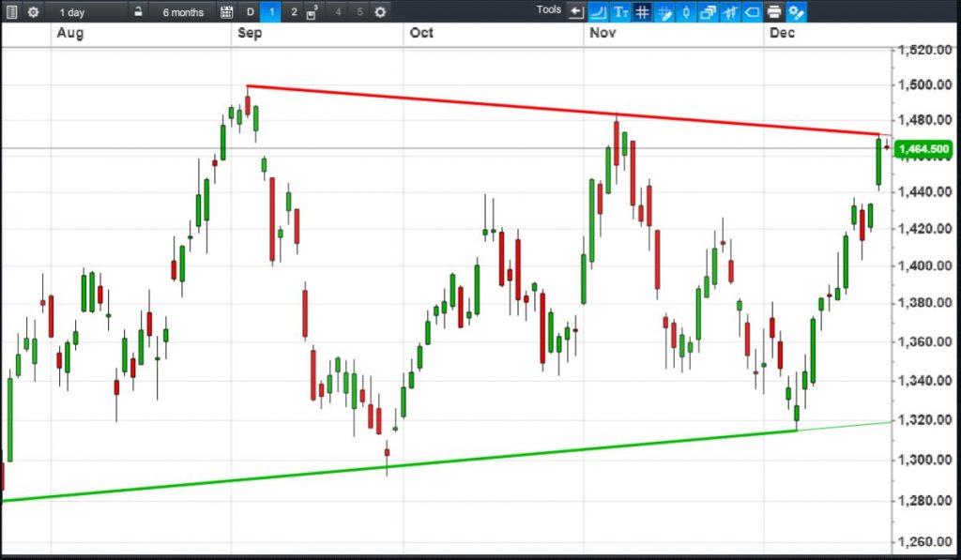Click the Aug date axis label
The height and width of the screenshot is (560, 961).
[x=69, y=33]
